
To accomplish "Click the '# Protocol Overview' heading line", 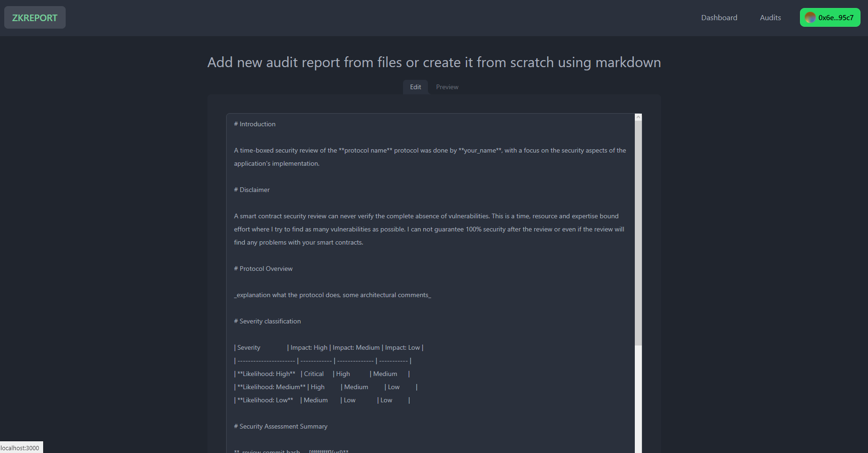I will coord(263,269).
